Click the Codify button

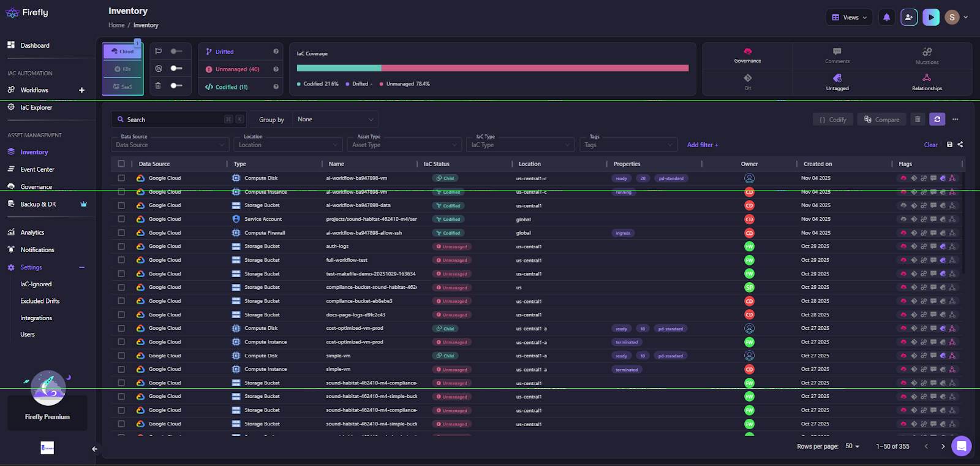click(833, 120)
